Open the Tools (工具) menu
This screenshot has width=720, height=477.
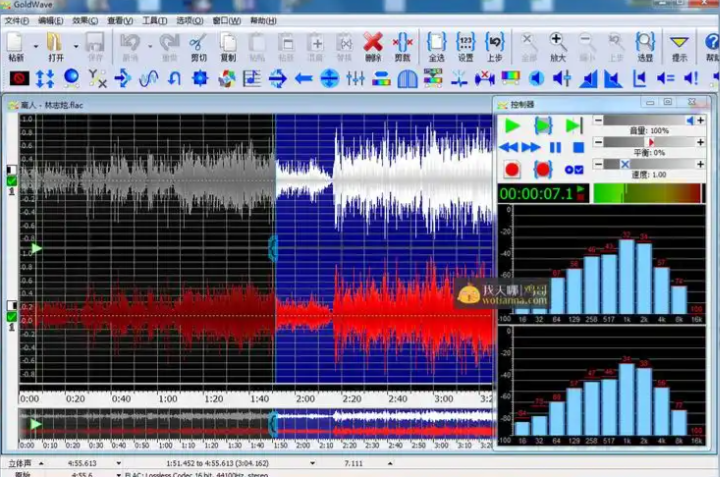coord(154,20)
